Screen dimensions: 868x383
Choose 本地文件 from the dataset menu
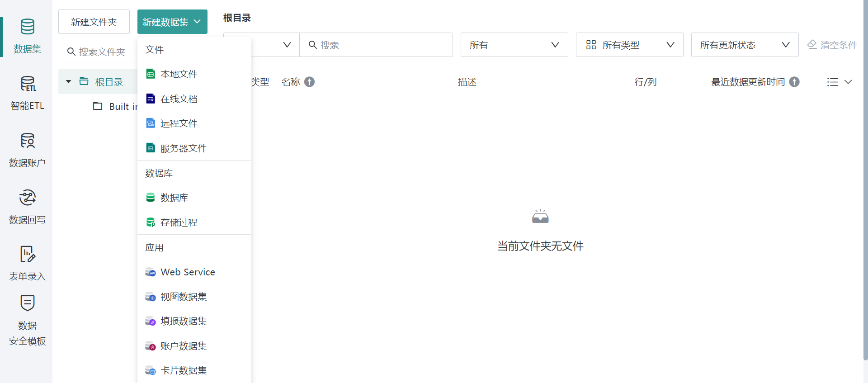[x=179, y=74]
